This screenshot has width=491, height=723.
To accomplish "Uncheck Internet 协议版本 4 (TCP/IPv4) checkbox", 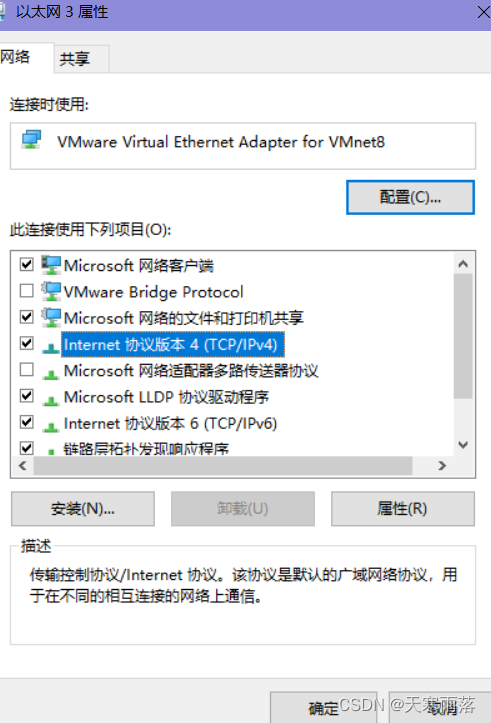I will pyautogui.click(x=27, y=344).
